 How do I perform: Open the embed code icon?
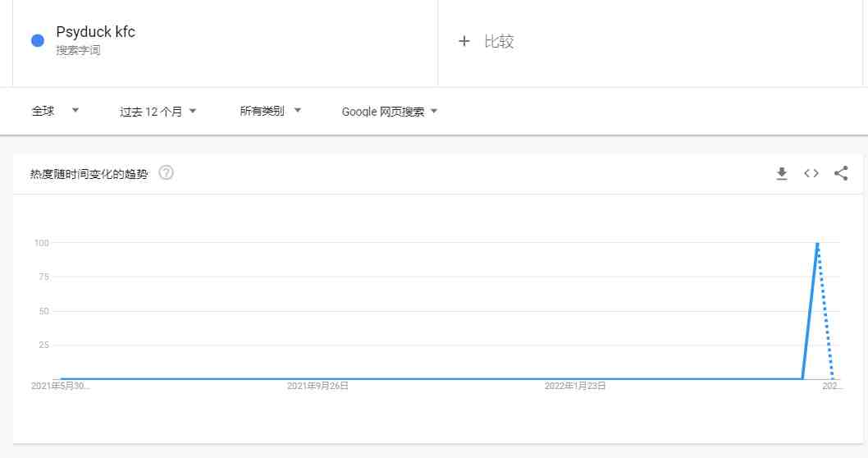pos(811,173)
